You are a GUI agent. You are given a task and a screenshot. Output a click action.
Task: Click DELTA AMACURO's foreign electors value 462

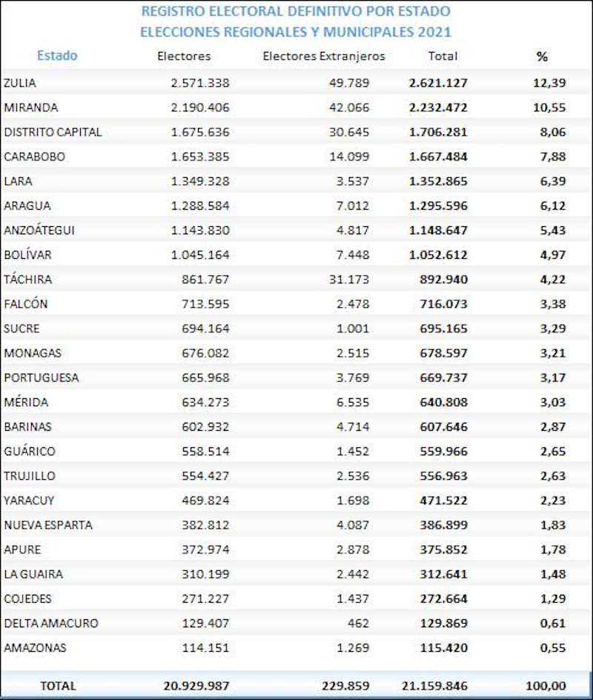(357, 624)
